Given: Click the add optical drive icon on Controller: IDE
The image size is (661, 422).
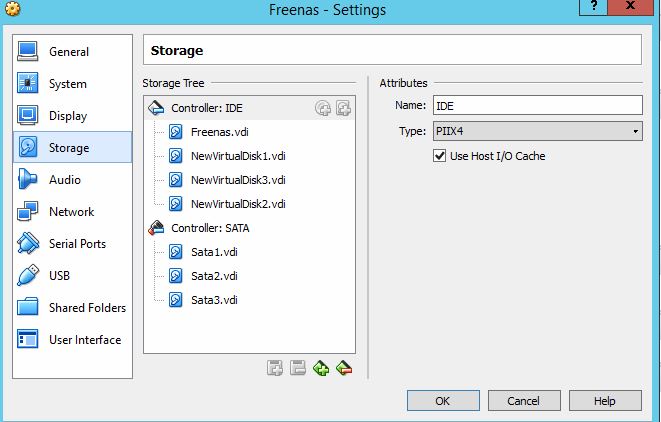Looking at the screenshot, I should (323, 108).
